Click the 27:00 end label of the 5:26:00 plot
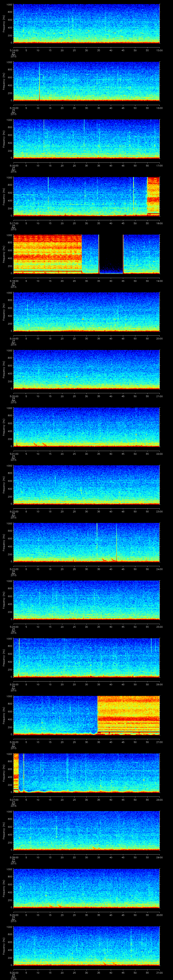This screenshot has height=980, width=173. point(159,742)
